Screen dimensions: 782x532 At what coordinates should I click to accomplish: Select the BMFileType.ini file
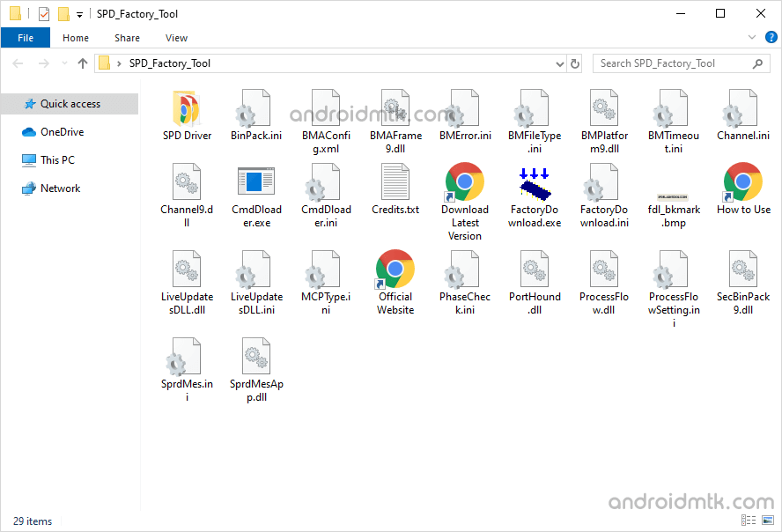[x=535, y=122]
